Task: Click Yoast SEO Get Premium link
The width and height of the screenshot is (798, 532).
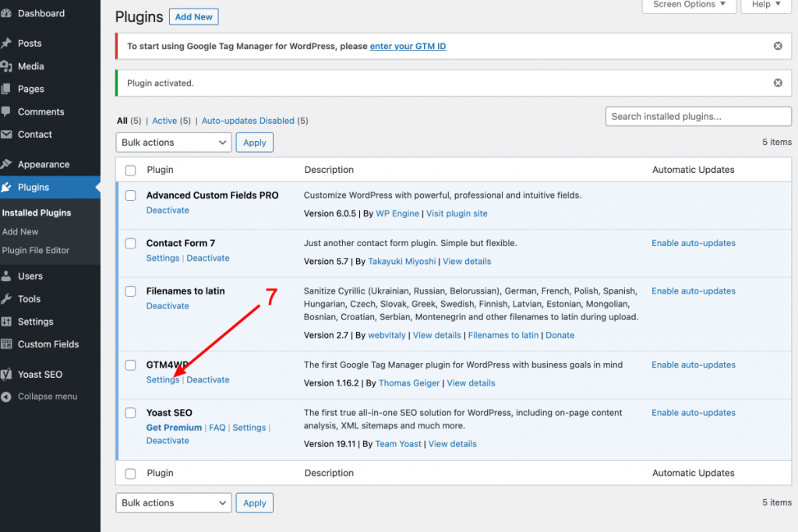Action: [174, 428]
